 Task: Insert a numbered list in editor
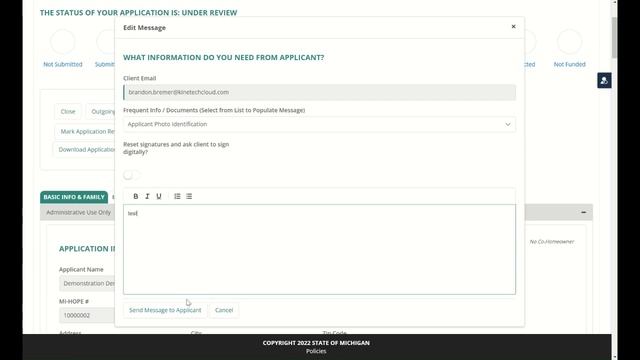[x=177, y=196]
